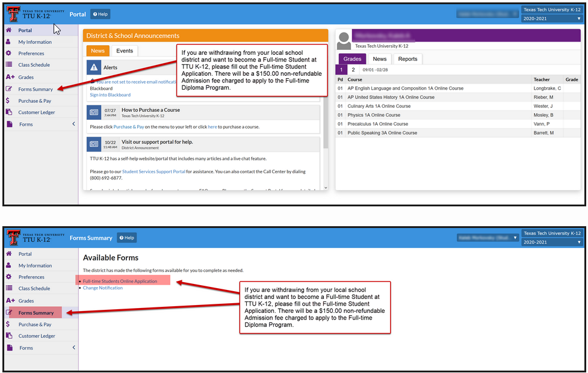This screenshot has height=373, width=588.
Task: Click the home icon beside Portal on the Portal page
Action: pos(8,30)
